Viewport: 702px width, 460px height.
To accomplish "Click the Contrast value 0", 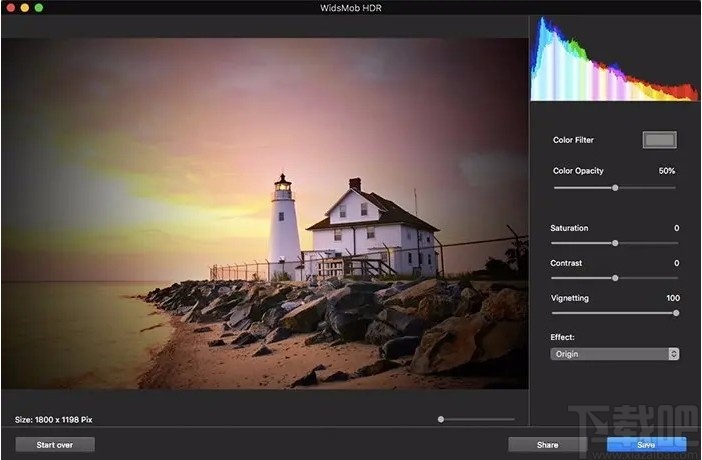I will click(676, 263).
